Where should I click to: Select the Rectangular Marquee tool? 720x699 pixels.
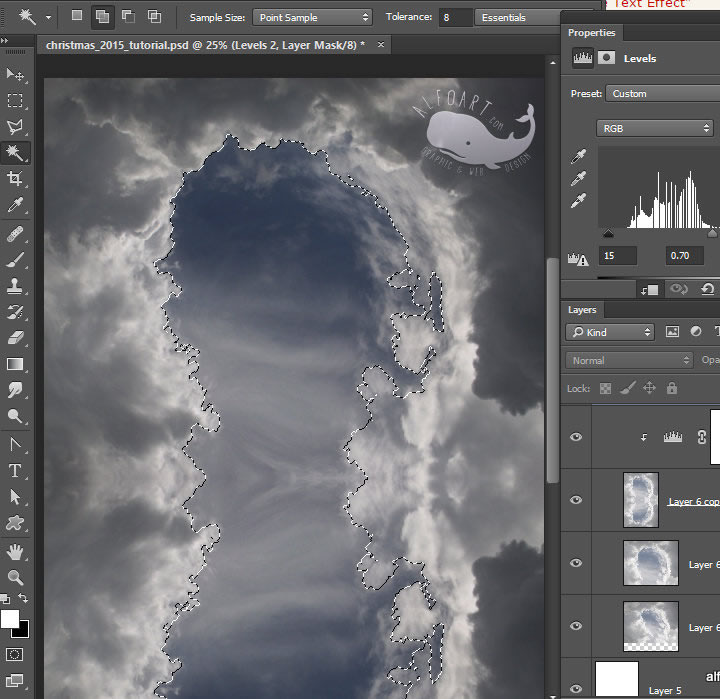[x=15, y=101]
